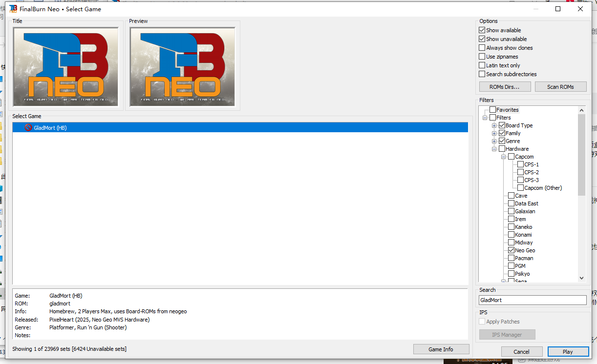The height and width of the screenshot is (364, 597).
Task: Select the Konami tree item
Action: point(523,235)
